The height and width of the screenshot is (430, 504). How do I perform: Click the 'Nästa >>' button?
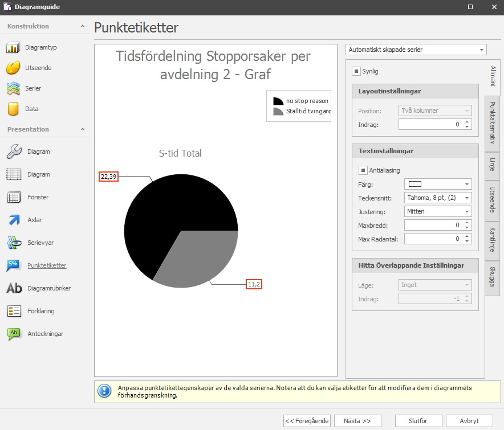point(357,421)
